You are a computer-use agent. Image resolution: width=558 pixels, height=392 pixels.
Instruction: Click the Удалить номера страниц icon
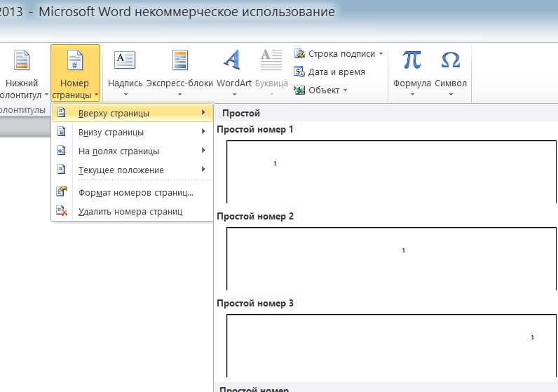(62, 211)
